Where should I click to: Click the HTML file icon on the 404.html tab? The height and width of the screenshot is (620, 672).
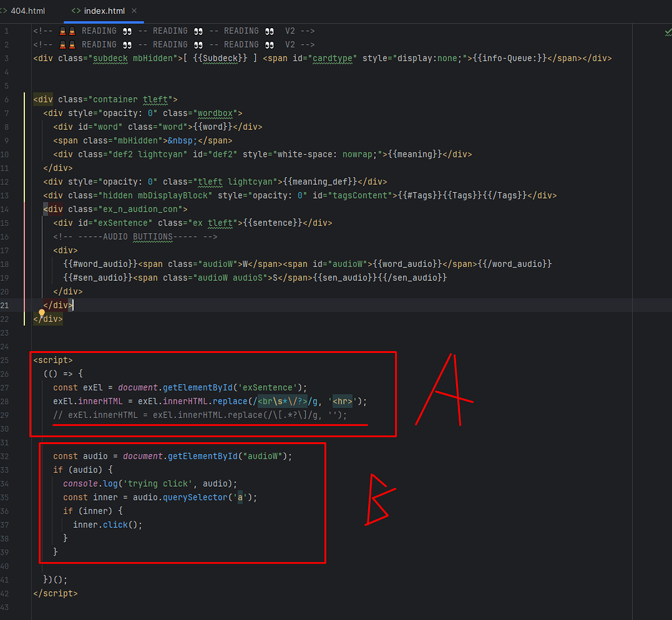(x=7, y=10)
